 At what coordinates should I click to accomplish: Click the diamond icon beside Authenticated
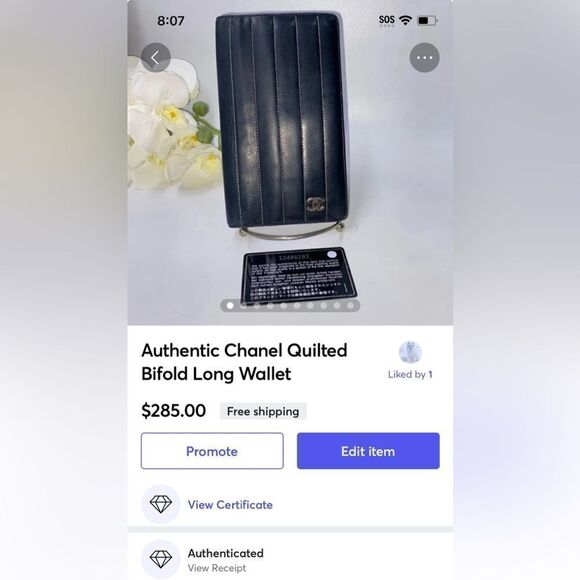[161, 559]
